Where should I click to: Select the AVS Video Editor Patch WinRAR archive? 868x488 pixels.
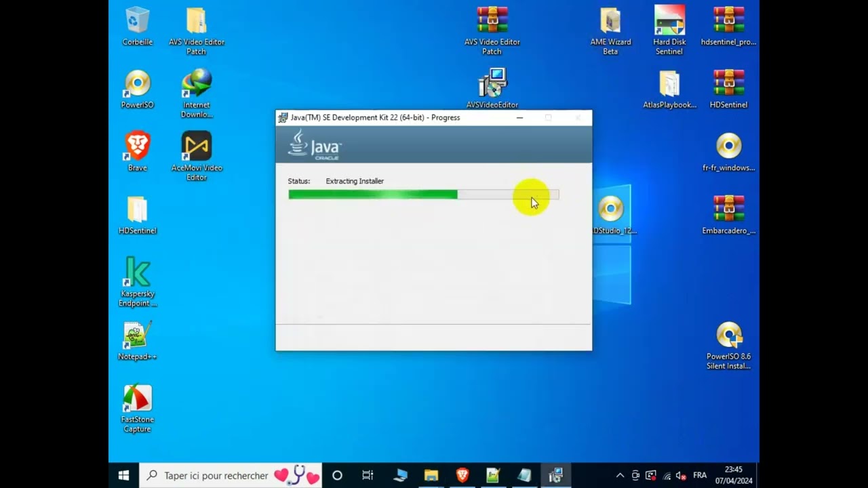click(492, 31)
